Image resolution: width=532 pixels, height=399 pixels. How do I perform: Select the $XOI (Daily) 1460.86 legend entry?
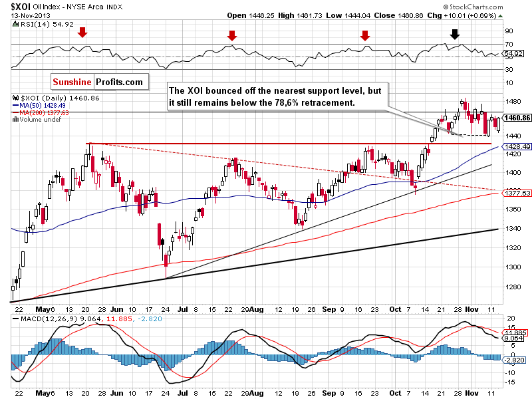tap(60, 98)
